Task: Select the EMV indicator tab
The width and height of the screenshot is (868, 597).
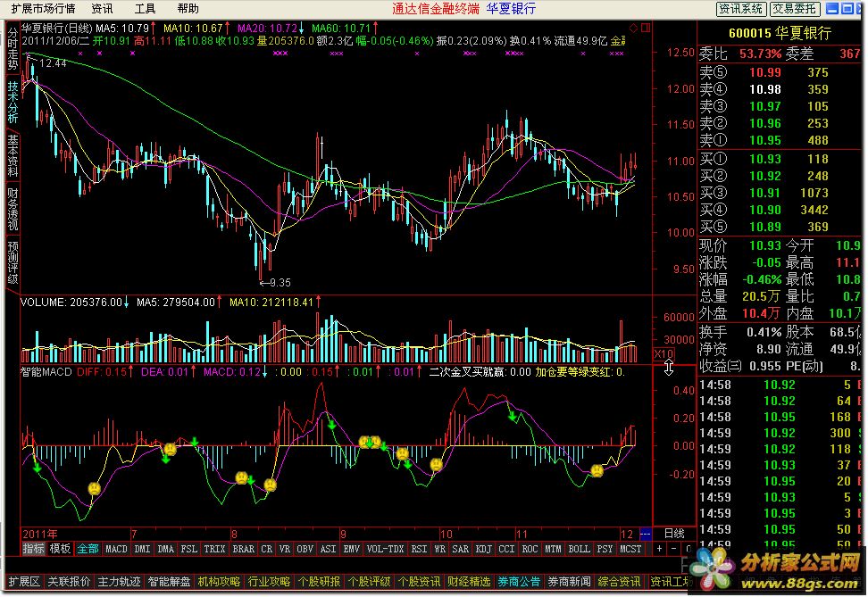Action: coord(352,549)
